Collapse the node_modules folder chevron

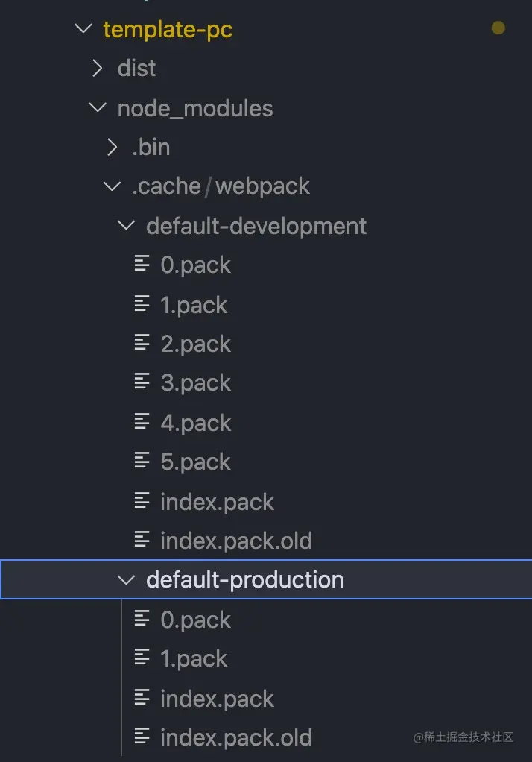click(97, 108)
